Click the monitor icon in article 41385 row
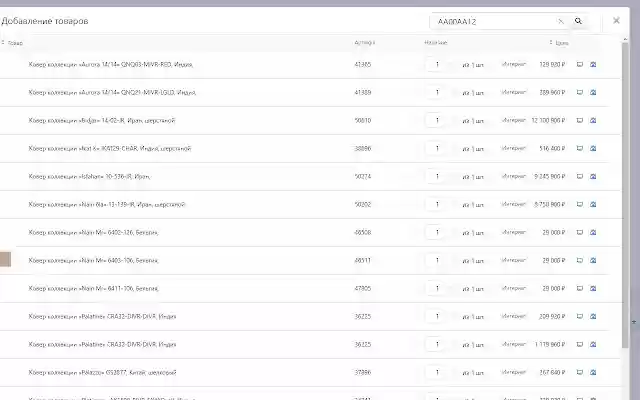The image size is (640, 400). [580, 64]
